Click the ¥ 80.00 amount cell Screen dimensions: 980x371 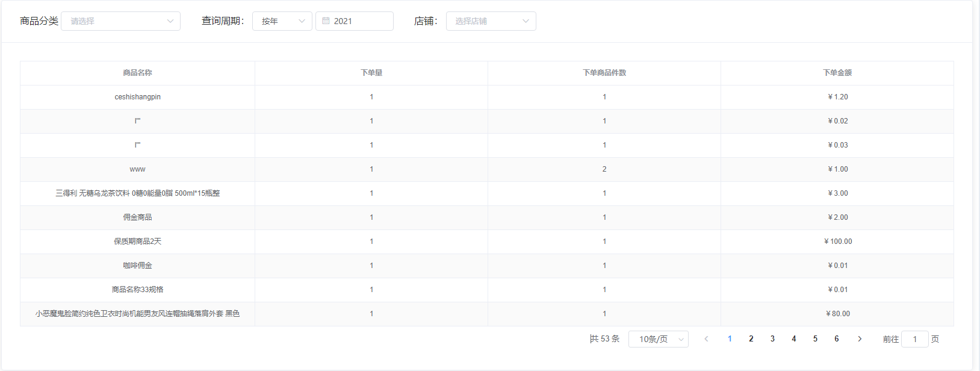pos(838,314)
